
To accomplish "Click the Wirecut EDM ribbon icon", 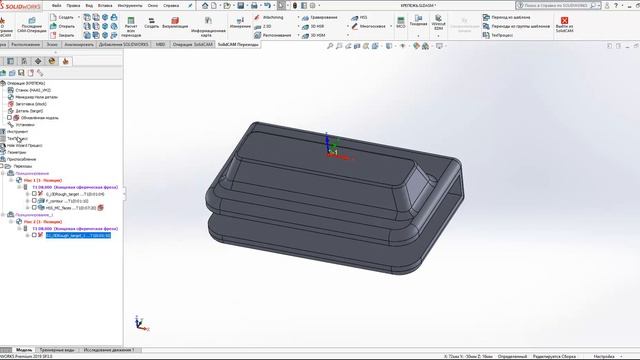I will point(438,22).
